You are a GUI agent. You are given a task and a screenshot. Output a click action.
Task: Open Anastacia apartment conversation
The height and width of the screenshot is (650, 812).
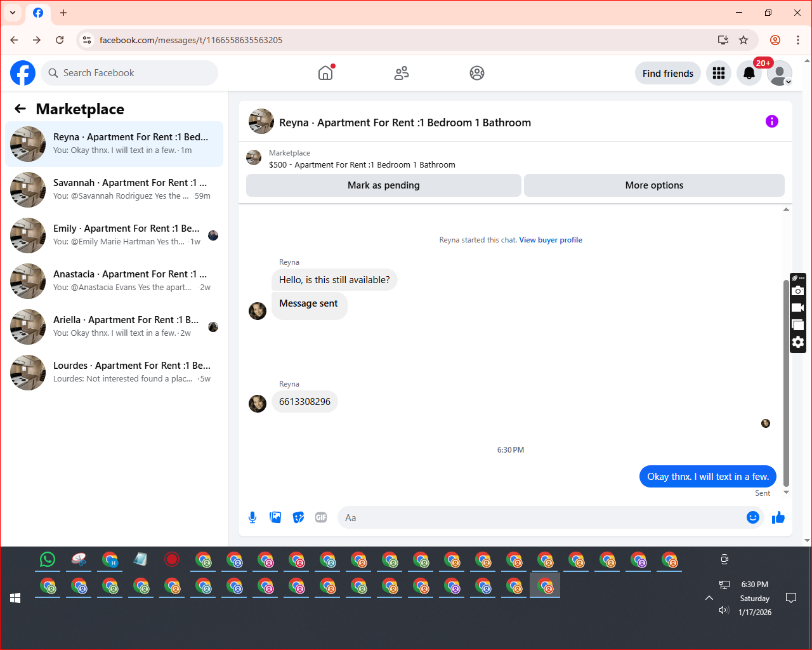(x=114, y=281)
